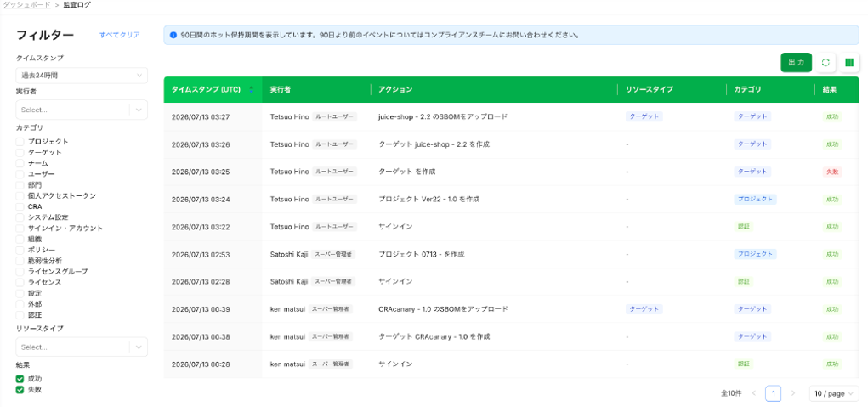Screen dimensions: 868x412
Task: Open the 10 / page size dropdown
Action: 834,393
